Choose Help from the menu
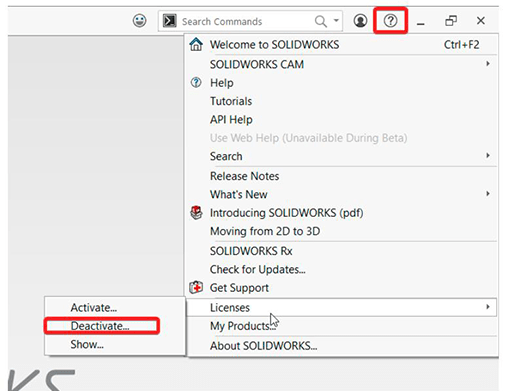Screen dimensions: 512x391 pos(342,83)
